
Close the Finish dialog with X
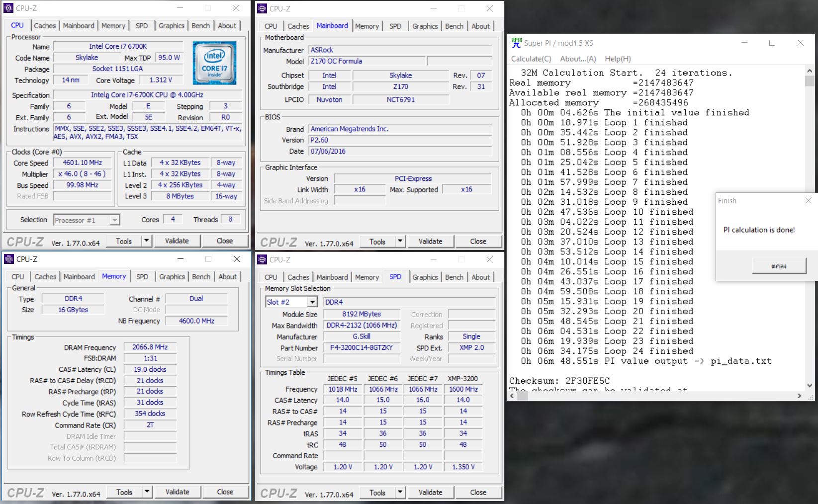pyautogui.click(x=808, y=200)
